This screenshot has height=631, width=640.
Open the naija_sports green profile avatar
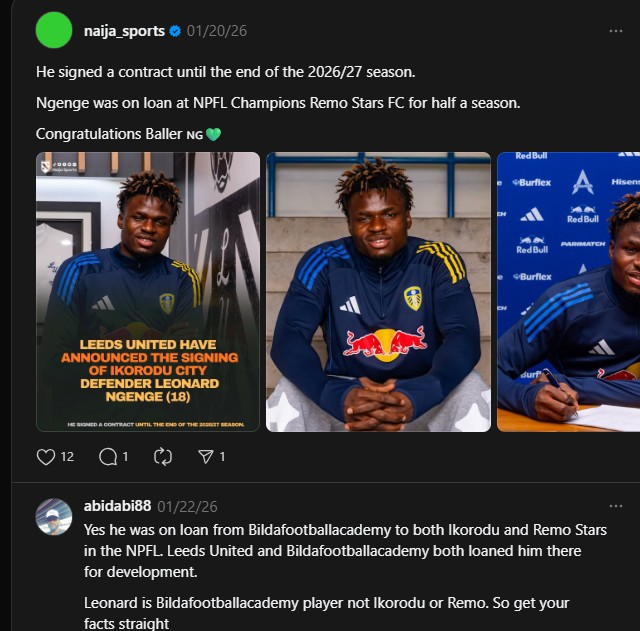(54, 30)
